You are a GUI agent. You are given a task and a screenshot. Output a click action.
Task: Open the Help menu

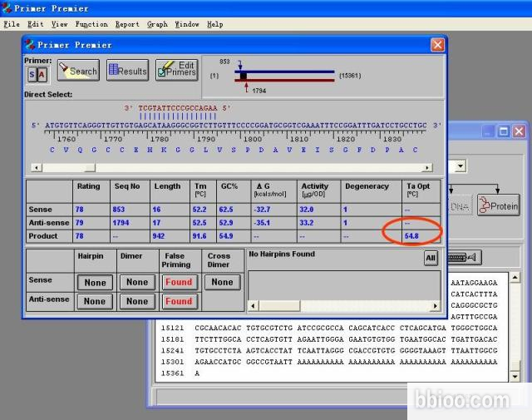215,24
